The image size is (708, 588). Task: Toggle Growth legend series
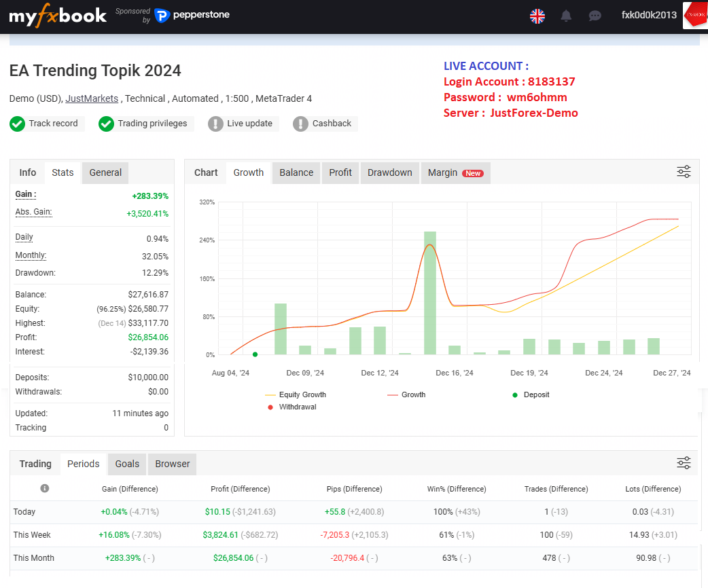pyautogui.click(x=406, y=395)
